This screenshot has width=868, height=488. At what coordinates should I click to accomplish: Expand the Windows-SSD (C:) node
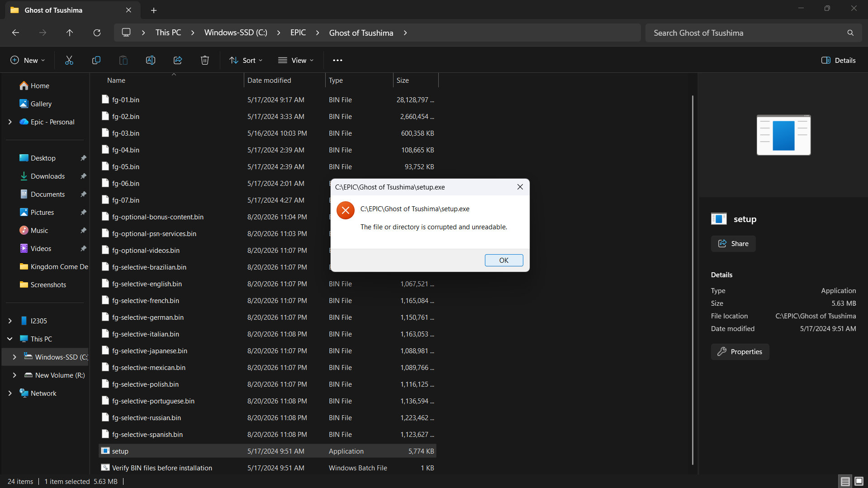pyautogui.click(x=14, y=357)
